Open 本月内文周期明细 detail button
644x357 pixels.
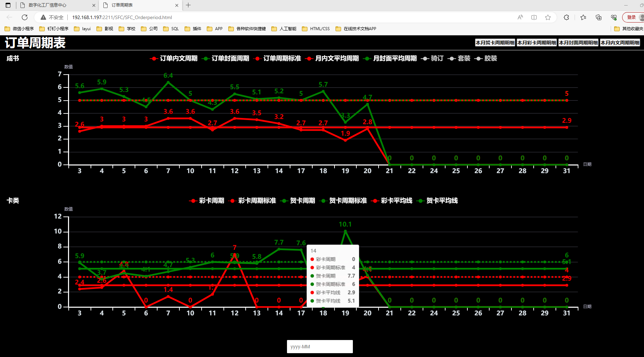coord(620,43)
